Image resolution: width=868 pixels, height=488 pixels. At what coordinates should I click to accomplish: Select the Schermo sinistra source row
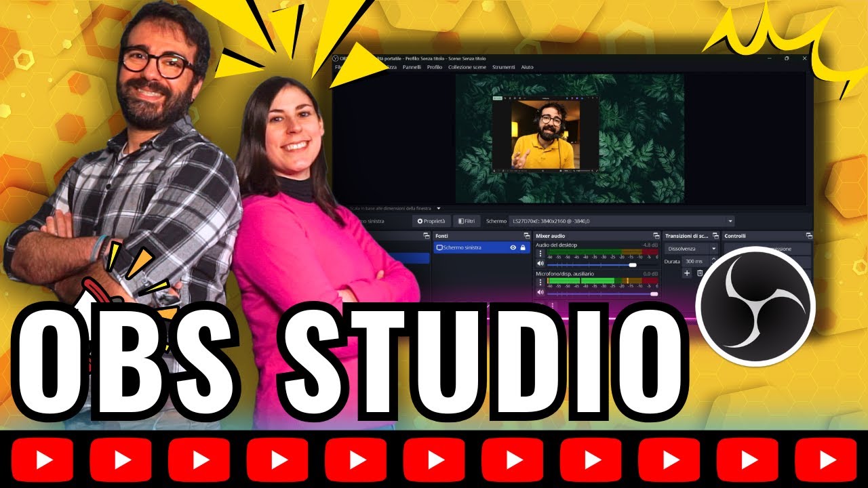pos(482,248)
